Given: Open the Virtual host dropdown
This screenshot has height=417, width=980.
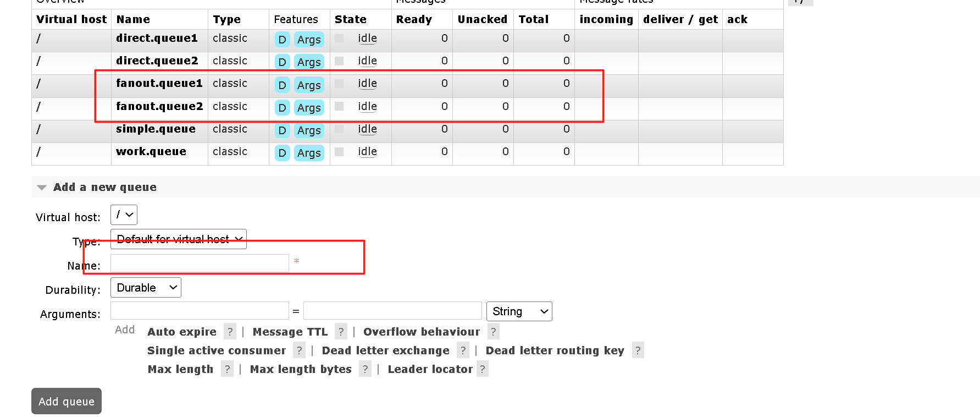Looking at the screenshot, I should coord(124,215).
